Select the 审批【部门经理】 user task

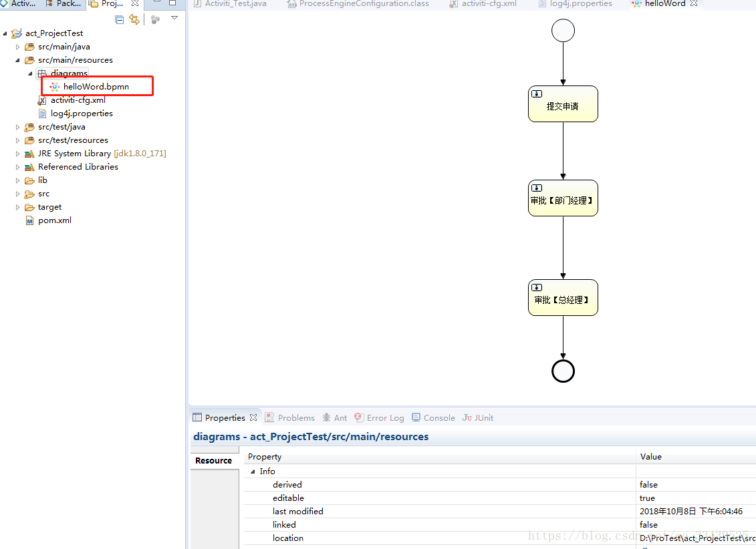563,198
